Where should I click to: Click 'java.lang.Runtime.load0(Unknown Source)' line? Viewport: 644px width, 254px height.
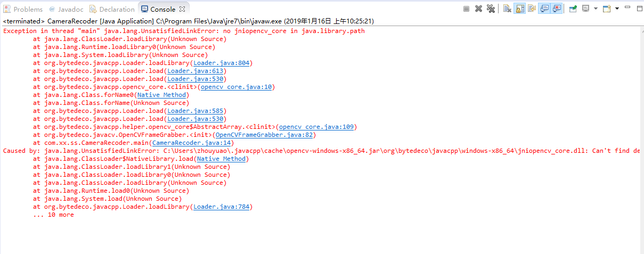pyautogui.click(x=111, y=191)
